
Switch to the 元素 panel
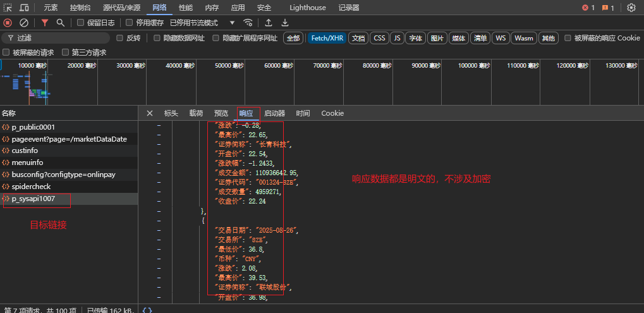(x=51, y=8)
